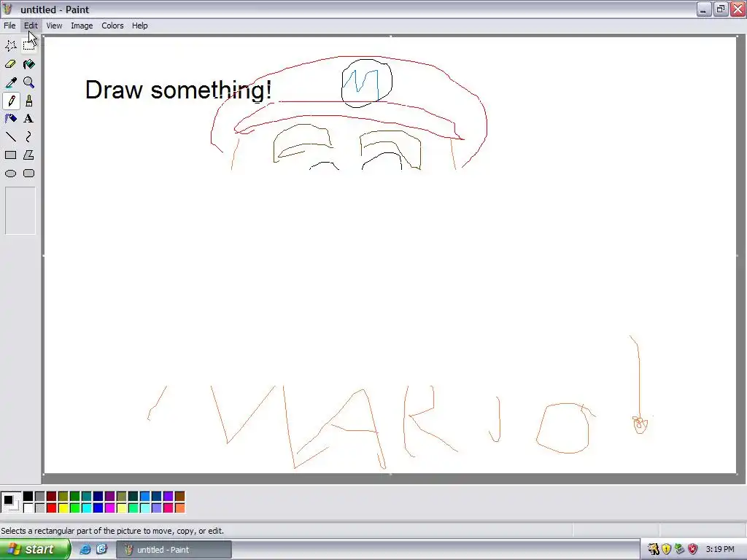Click the yellow security shield tray icon
The image size is (747, 560).
667,549
